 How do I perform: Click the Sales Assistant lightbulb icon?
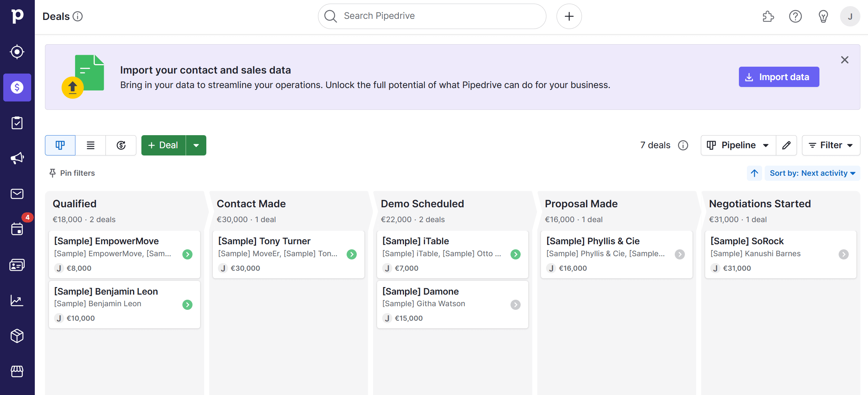pos(823,16)
